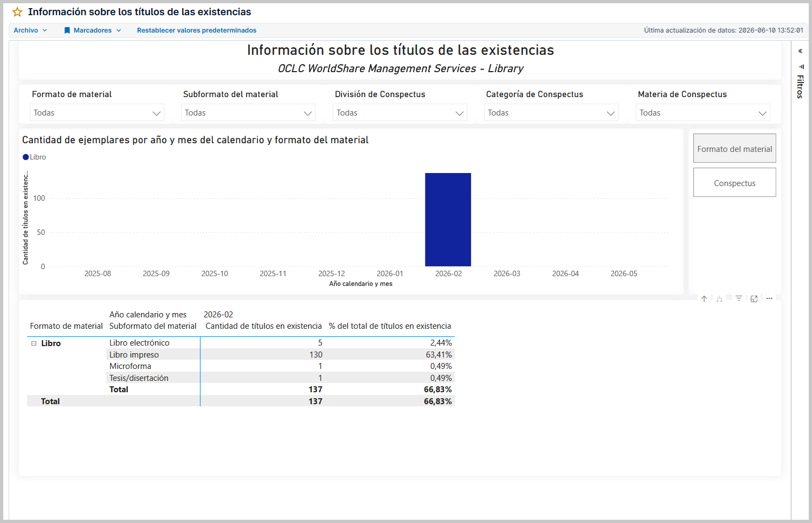Click the Formato de material column header
This screenshot has height=523, width=812.
(x=66, y=326)
